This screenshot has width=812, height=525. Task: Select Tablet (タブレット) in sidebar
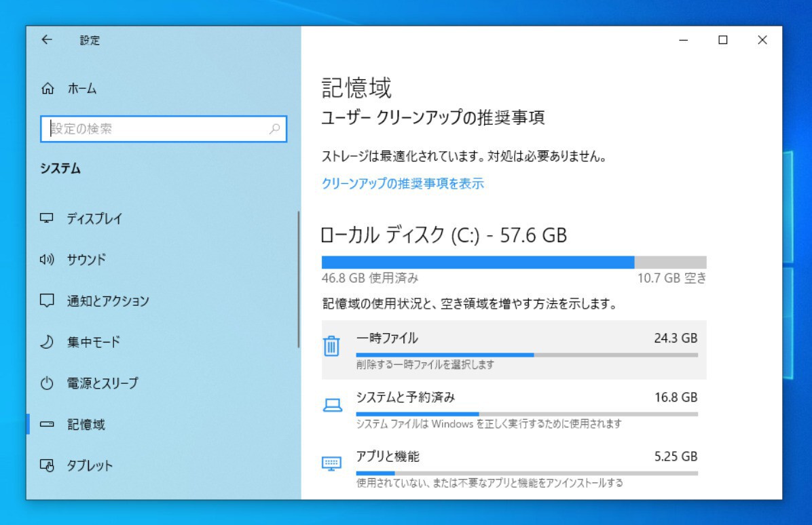89,465
